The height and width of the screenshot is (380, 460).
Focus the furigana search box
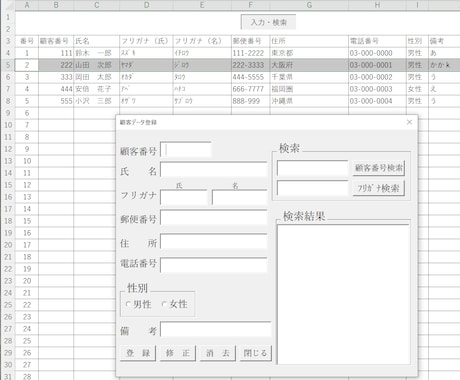coord(313,188)
